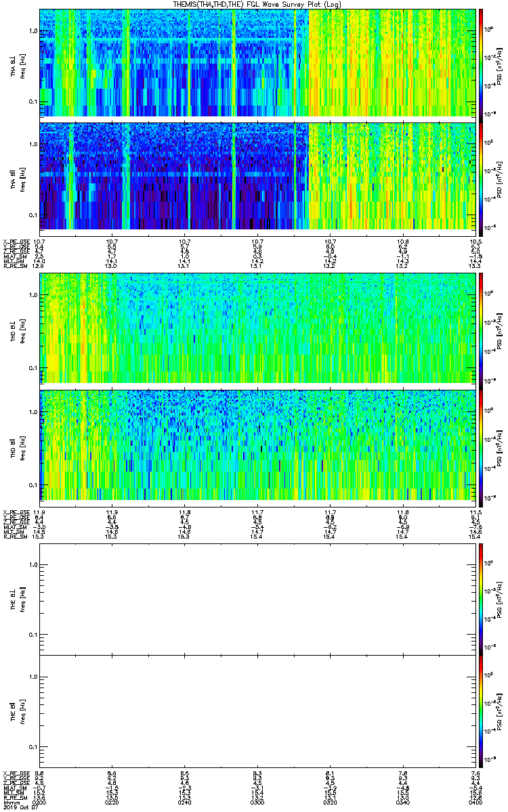Click the 1.0 tick on THA B⊥ axis
This screenshot has height=812, width=508.
click(x=33, y=31)
